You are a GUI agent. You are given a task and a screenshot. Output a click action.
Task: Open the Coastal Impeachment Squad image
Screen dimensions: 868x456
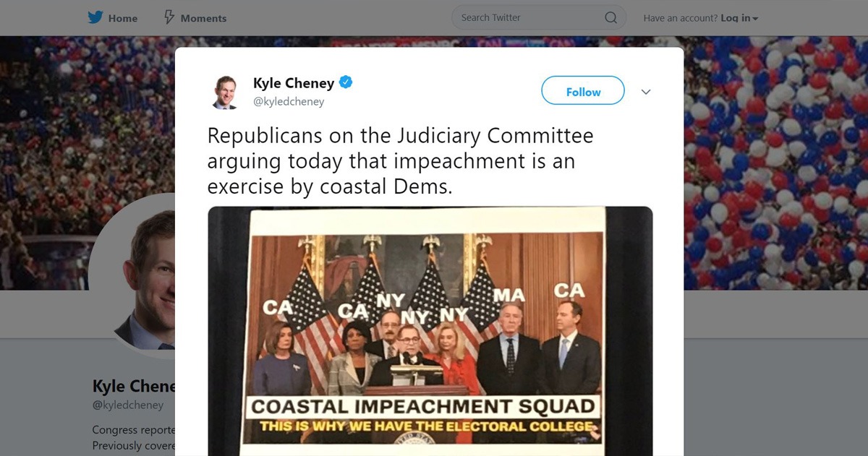coord(430,331)
